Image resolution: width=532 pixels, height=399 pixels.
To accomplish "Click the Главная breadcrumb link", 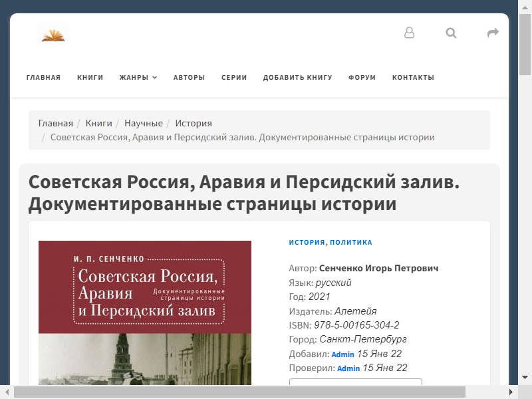I will click(56, 123).
